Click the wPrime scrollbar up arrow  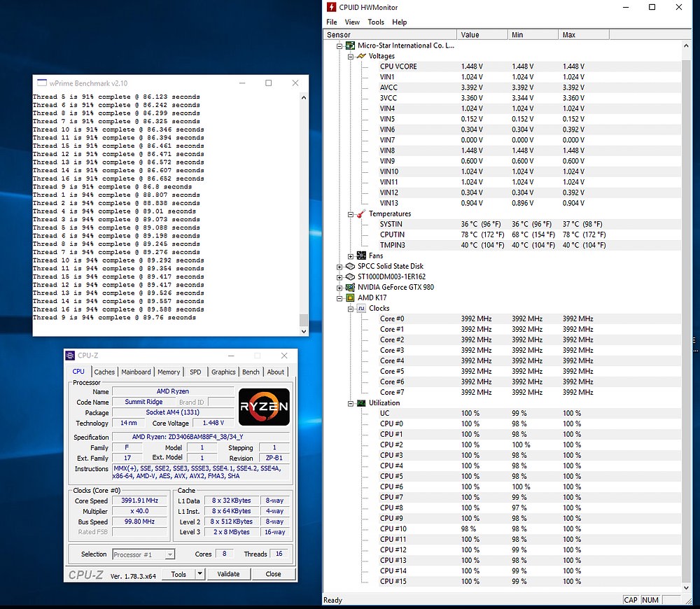304,97
